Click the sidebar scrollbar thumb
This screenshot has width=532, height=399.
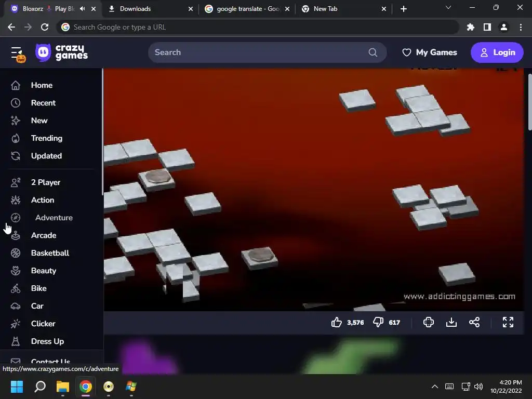(102, 132)
